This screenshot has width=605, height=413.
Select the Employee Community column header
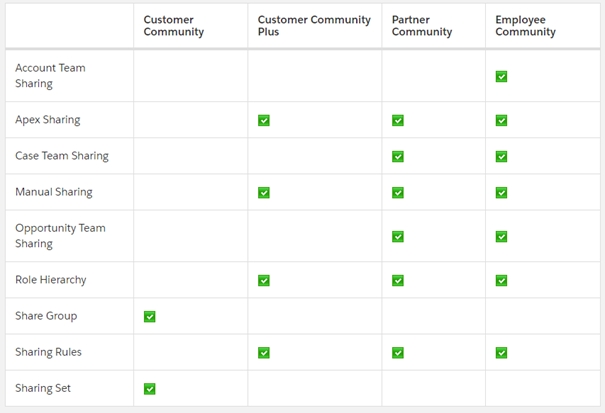526,25
